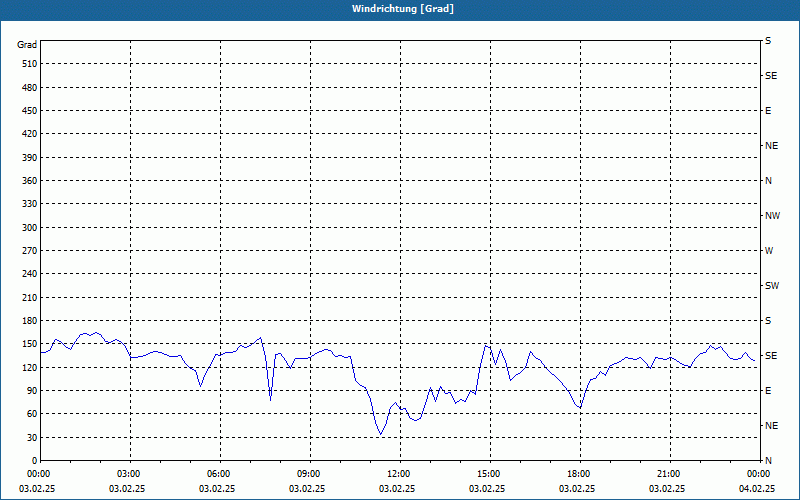This screenshot has width=800, height=500.
Task: Click the 210 y-axis value
Action: pos(30,297)
